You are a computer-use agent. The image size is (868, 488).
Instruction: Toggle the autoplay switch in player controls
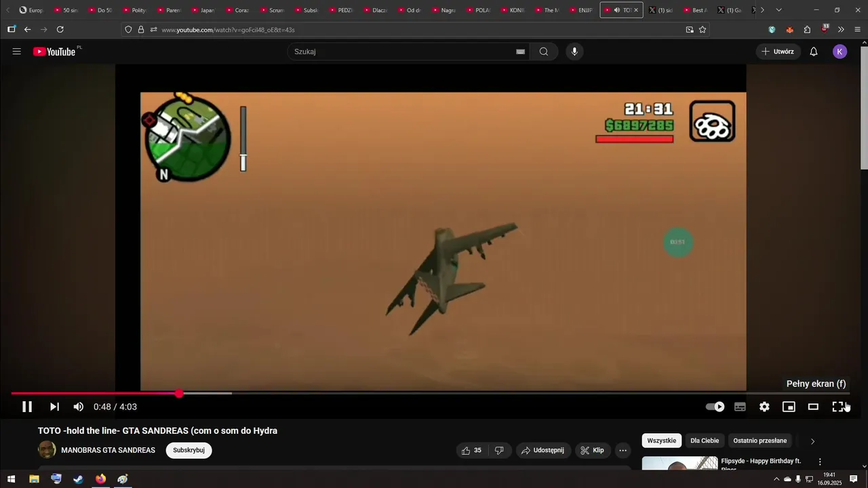click(x=715, y=407)
